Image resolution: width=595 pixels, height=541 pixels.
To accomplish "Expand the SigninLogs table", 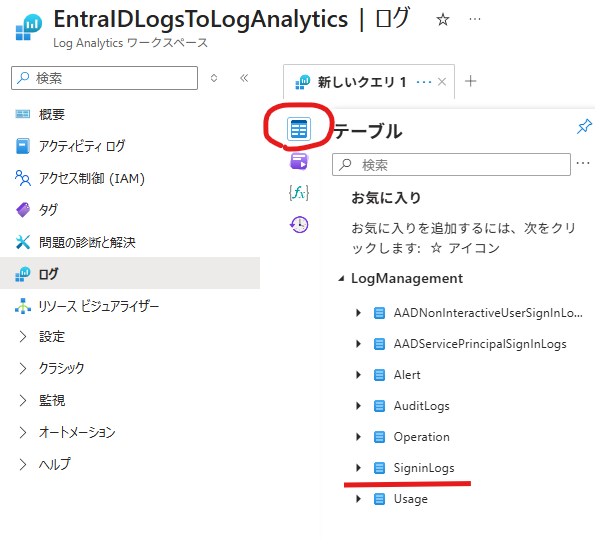I will (x=358, y=468).
